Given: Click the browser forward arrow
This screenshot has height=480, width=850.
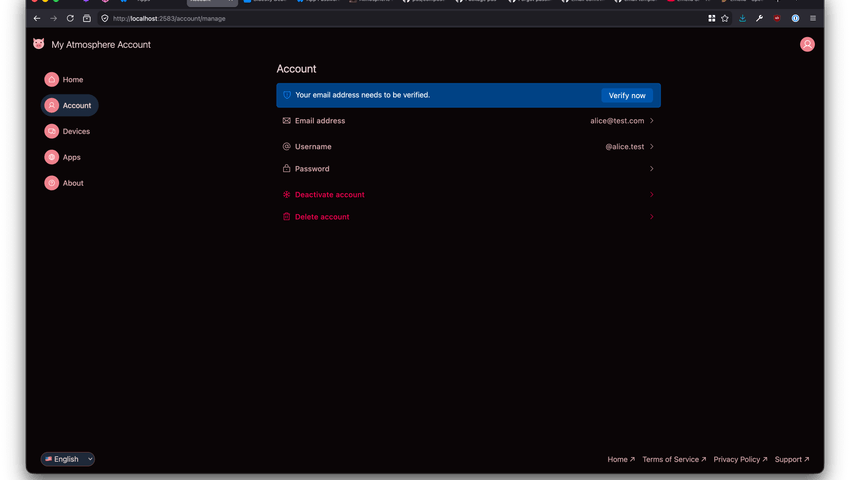Looking at the screenshot, I should [54, 18].
